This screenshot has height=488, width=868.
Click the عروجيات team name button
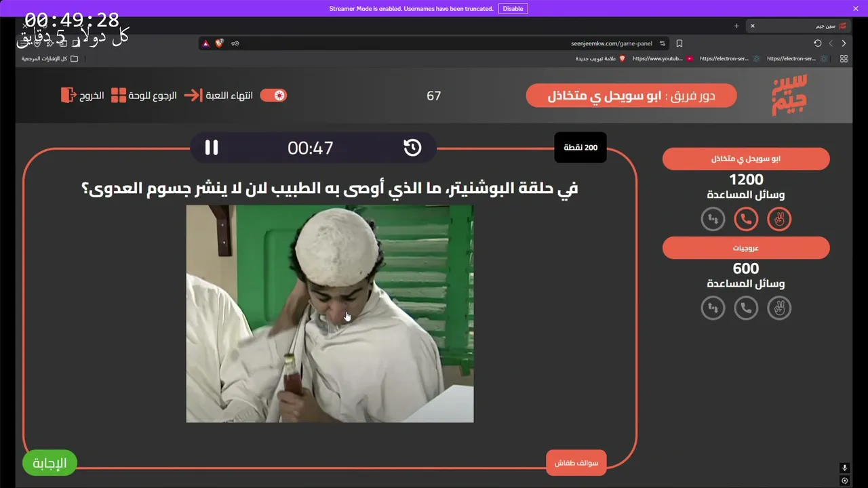point(746,248)
